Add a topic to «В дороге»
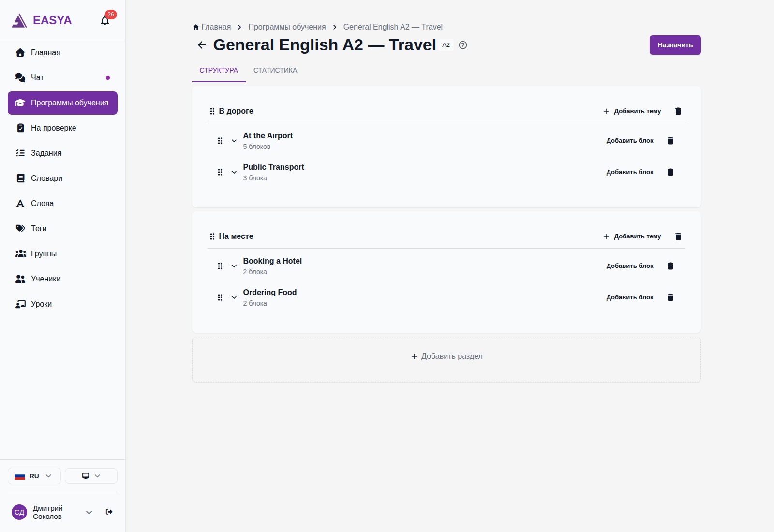This screenshot has height=532, width=774. pos(632,111)
